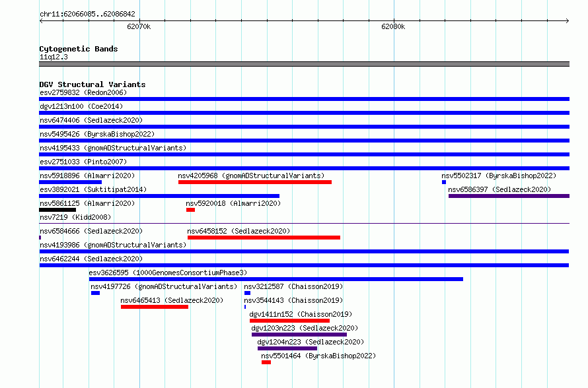The height and width of the screenshot is (388, 588).
Task: Select nsv6458152 (Sedlazeck2020) label
Action: point(239,231)
